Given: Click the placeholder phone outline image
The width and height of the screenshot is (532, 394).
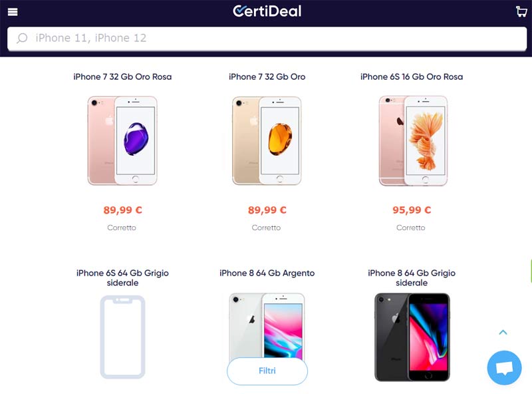Looking at the screenshot, I should [122, 337].
